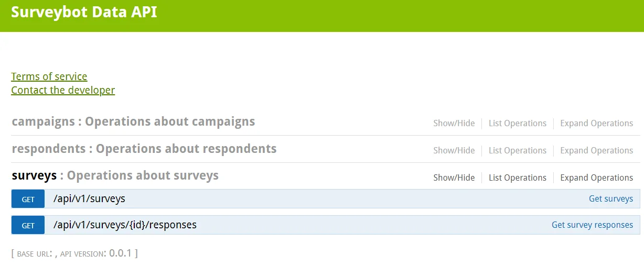Collapse the surveys resource heading
644x266 pixels.
tap(34, 175)
